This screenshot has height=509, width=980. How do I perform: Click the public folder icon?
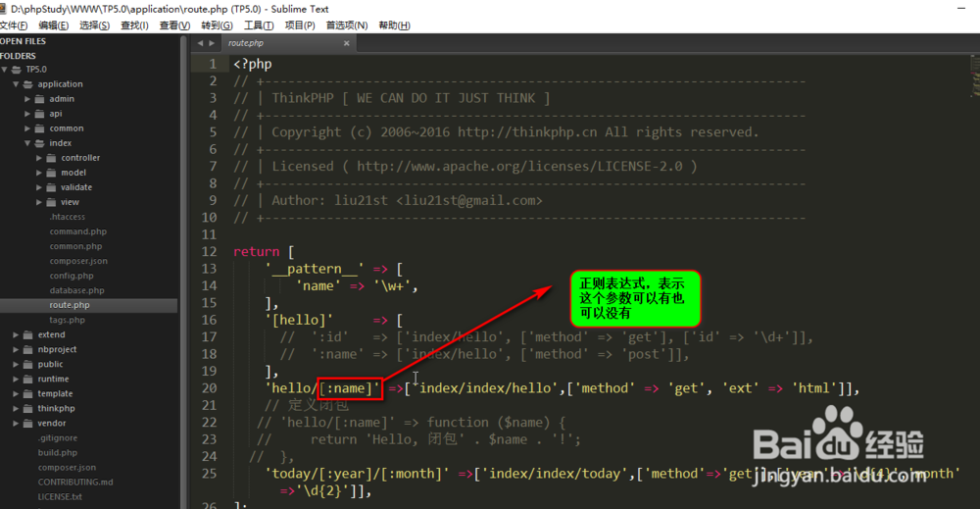tap(28, 364)
